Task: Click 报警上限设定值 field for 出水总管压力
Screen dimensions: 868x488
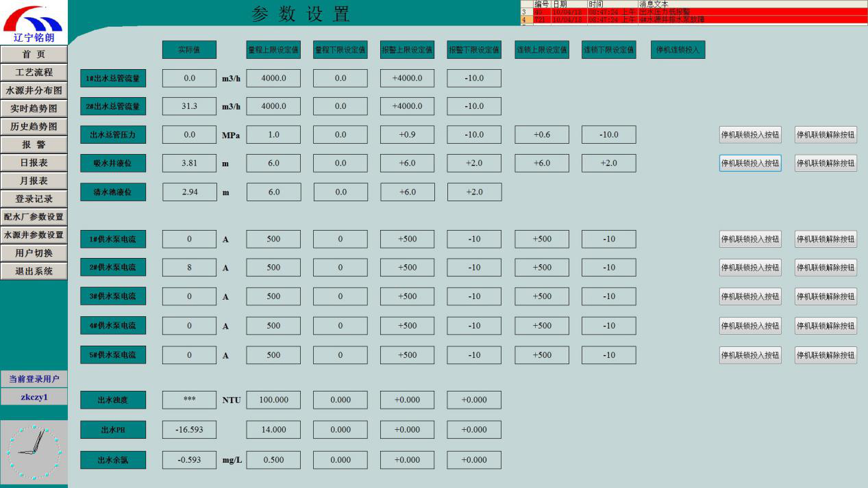Action: click(408, 135)
